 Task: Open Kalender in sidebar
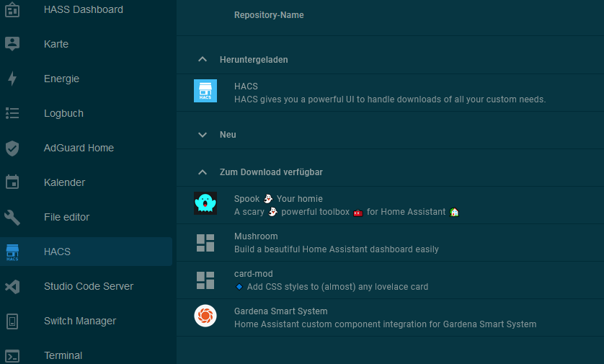tap(64, 182)
